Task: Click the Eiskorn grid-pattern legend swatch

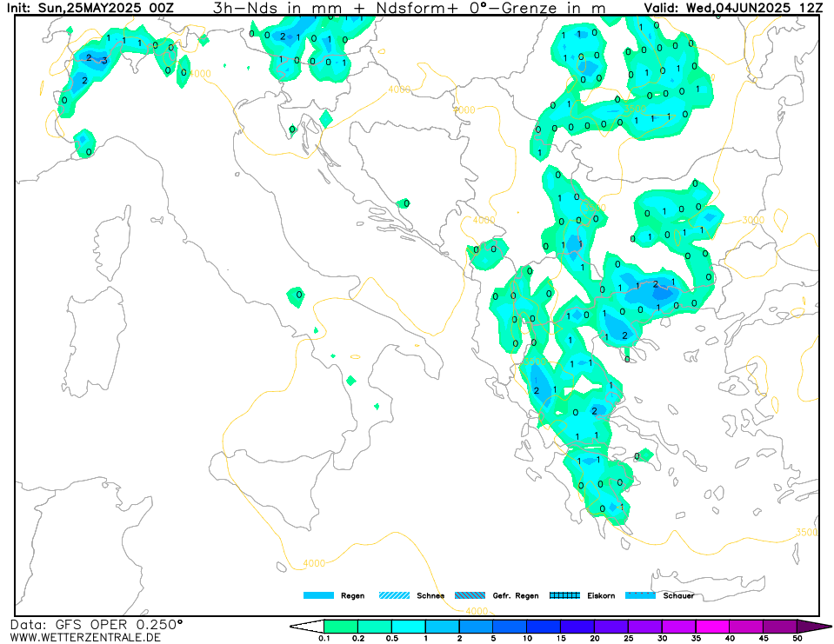Action: (564, 595)
